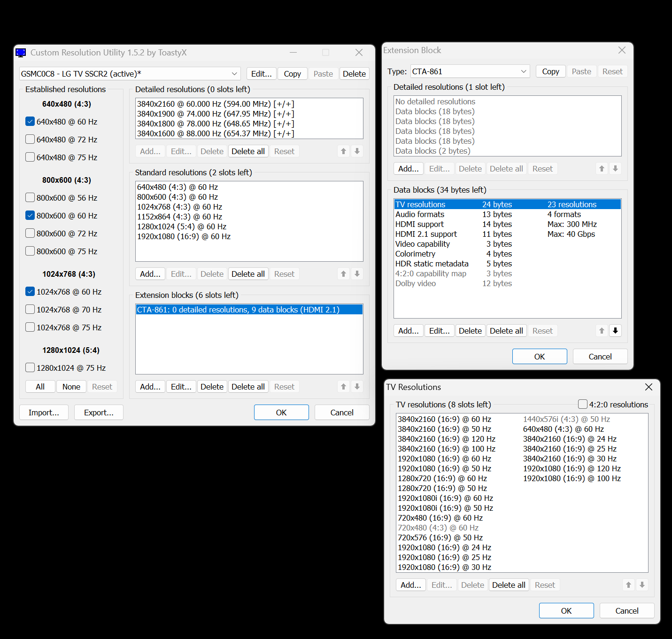Move the TV resolutions data block down
The image size is (672, 639).
(x=615, y=330)
